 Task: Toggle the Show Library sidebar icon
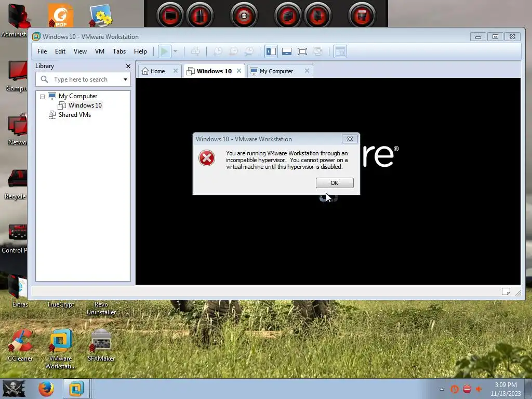pyautogui.click(x=271, y=51)
